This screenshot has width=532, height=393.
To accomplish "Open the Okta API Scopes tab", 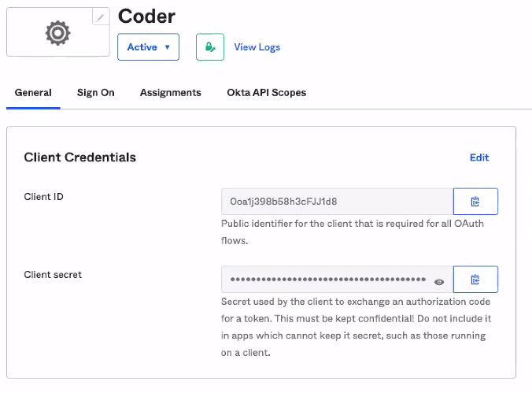I will [267, 93].
